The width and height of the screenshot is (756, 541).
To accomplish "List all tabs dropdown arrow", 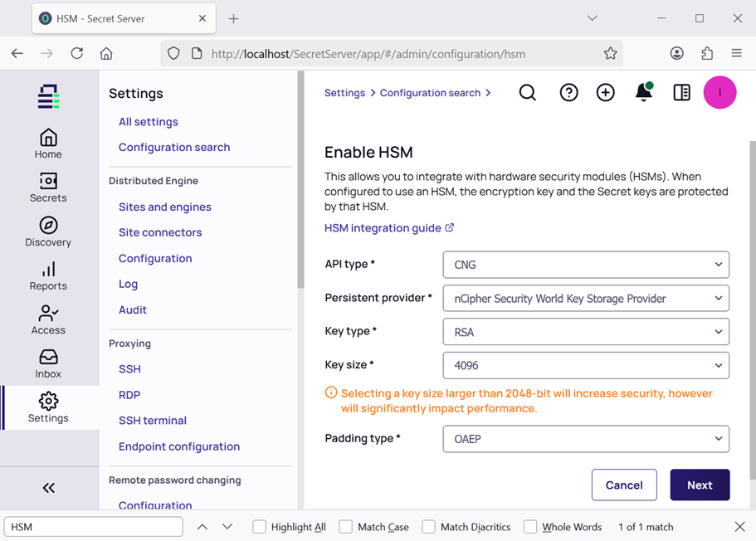I will pyautogui.click(x=592, y=18).
